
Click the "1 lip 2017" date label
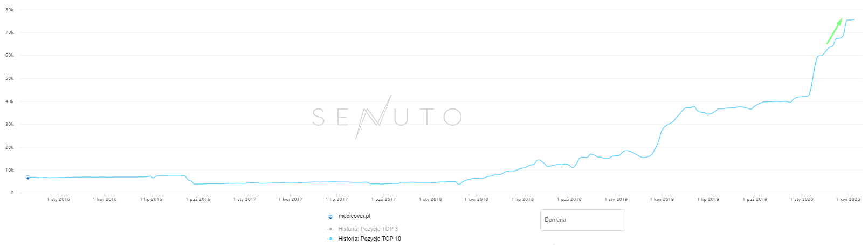click(336, 200)
